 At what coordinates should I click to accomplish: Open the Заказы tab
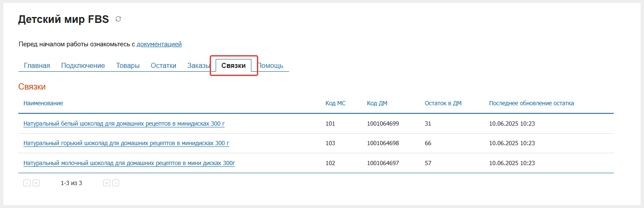pyautogui.click(x=198, y=65)
